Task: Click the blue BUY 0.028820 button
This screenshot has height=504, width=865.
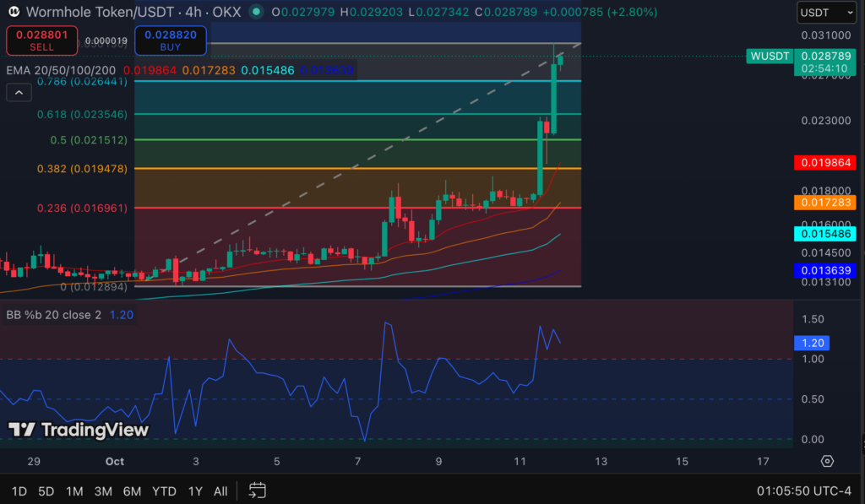Action: tap(171, 41)
